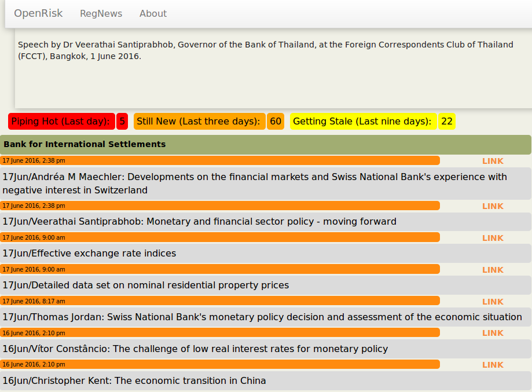Click the 17 June 2016, 8:17 am timestamp
This screenshot has height=392, width=532.
(220, 301)
